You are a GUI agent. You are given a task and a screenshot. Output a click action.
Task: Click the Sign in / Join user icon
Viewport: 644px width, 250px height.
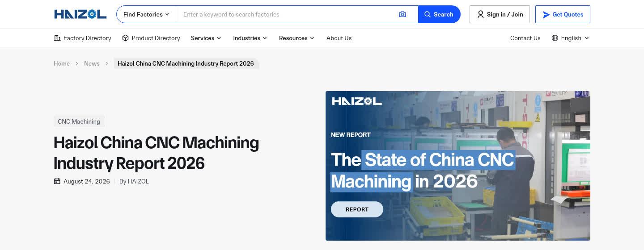click(480, 14)
